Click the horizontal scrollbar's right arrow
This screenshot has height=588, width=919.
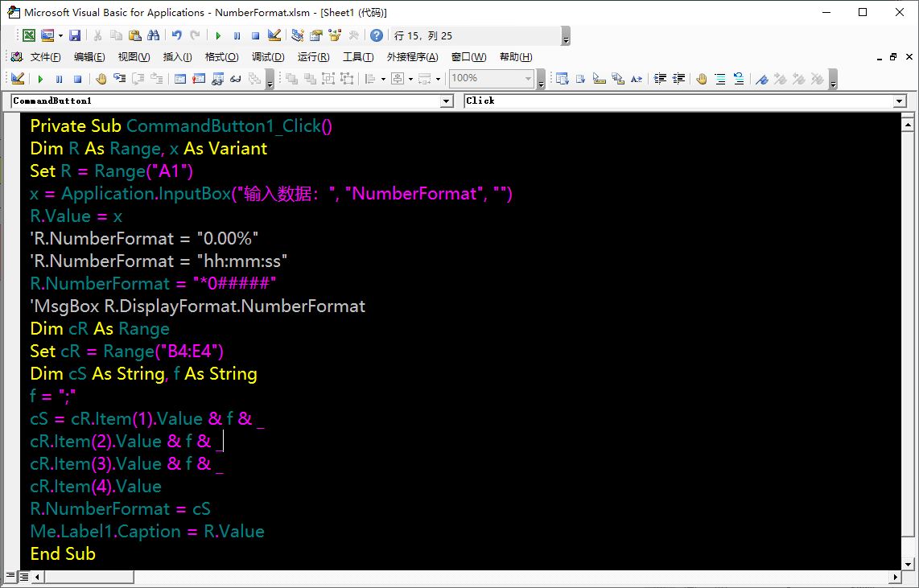pyautogui.click(x=895, y=577)
